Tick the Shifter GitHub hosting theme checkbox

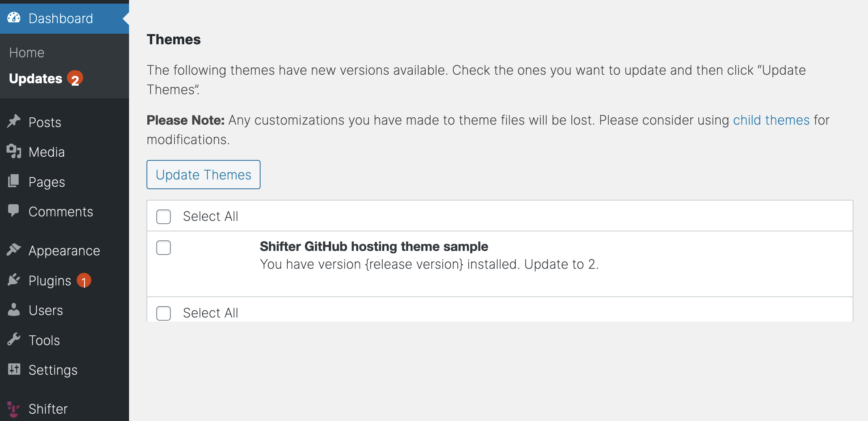(x=164, y=247)
